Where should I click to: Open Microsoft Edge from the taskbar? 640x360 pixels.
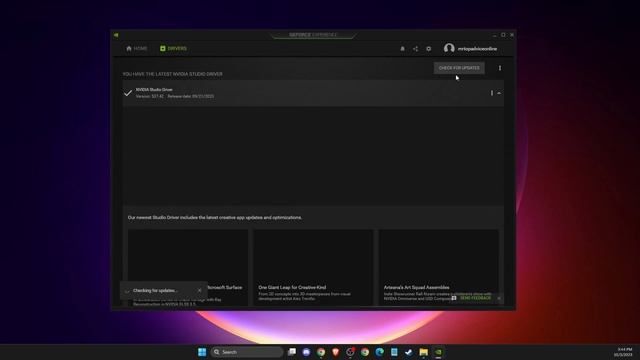pyautogui.click(x=380, y=352)
